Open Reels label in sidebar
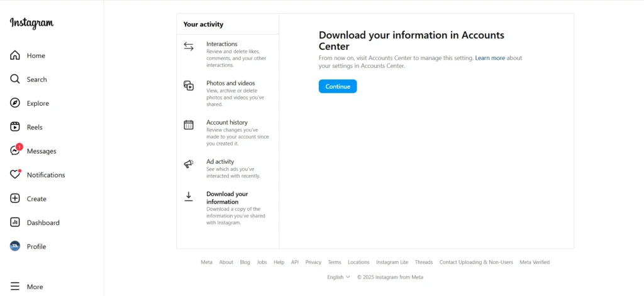This screenshot has width=644, height=296. click(35, 127)
